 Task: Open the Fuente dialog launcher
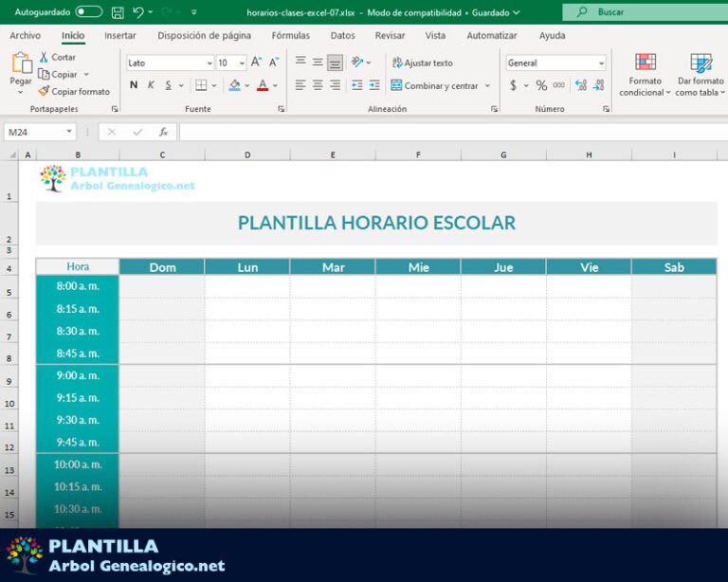(x=282, y=109)
